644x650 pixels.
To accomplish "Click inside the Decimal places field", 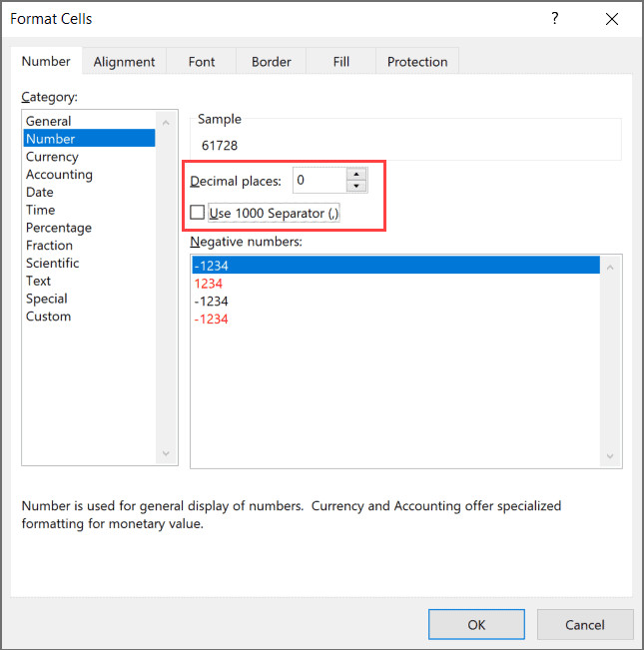I will [x=319, y=181].
